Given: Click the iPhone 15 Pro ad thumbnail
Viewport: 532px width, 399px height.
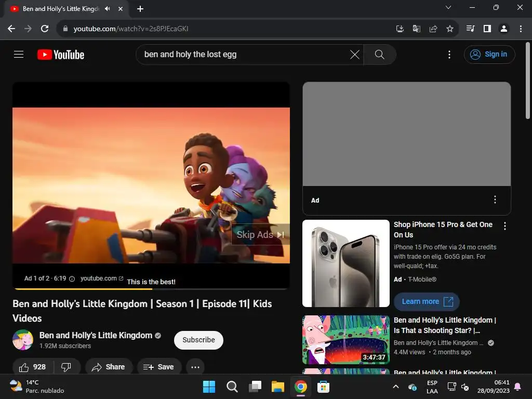Looking at the screenshot, I should [345, 263].
